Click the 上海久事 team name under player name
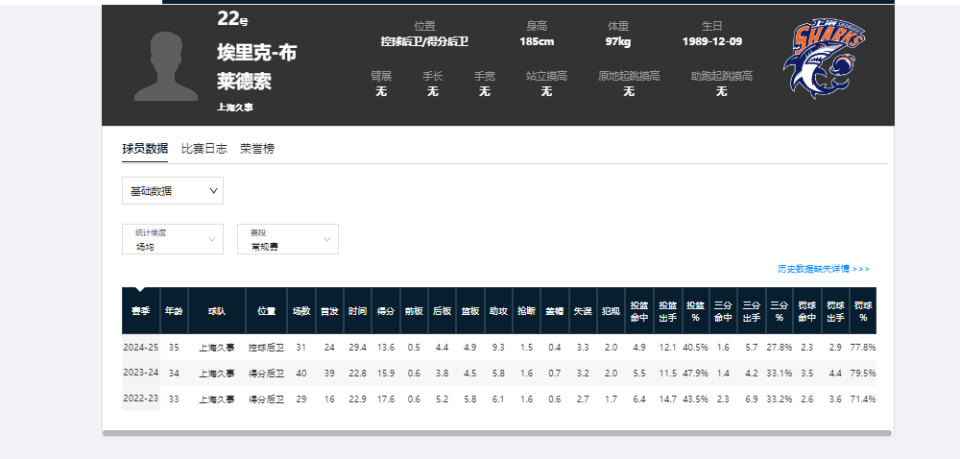Viewport: 960px width, 459px height. click(235, 106)
